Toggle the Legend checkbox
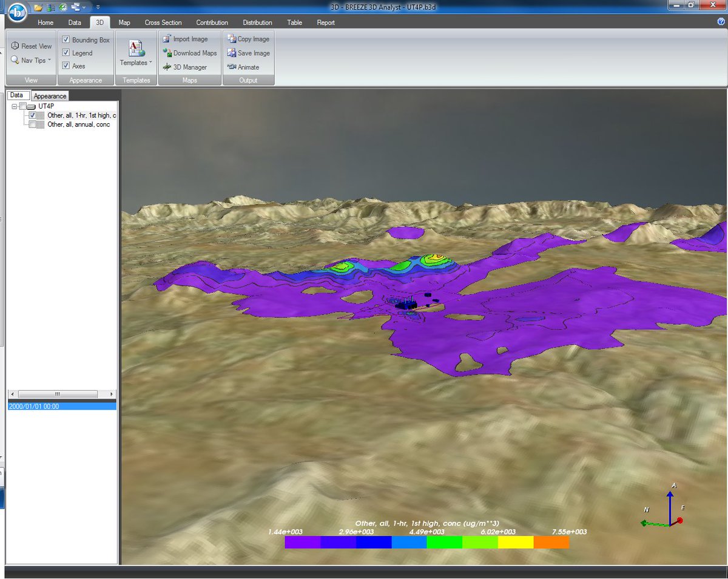 66,53
